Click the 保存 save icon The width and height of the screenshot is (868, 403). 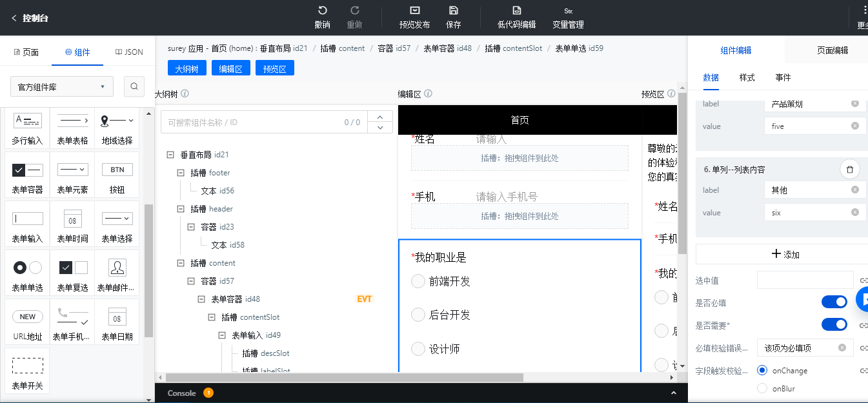(x=454, y=10)
